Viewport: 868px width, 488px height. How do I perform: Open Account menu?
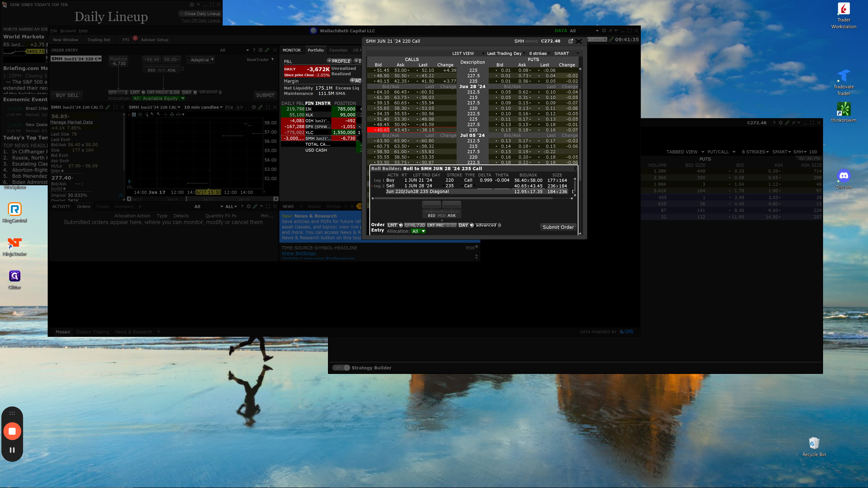pyautogui.click(x=68, y=31)
